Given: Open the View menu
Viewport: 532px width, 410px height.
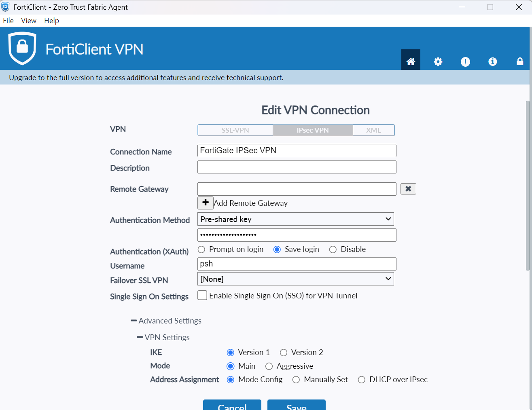Looking at the screenshot, I should click(x=28, y=21).
